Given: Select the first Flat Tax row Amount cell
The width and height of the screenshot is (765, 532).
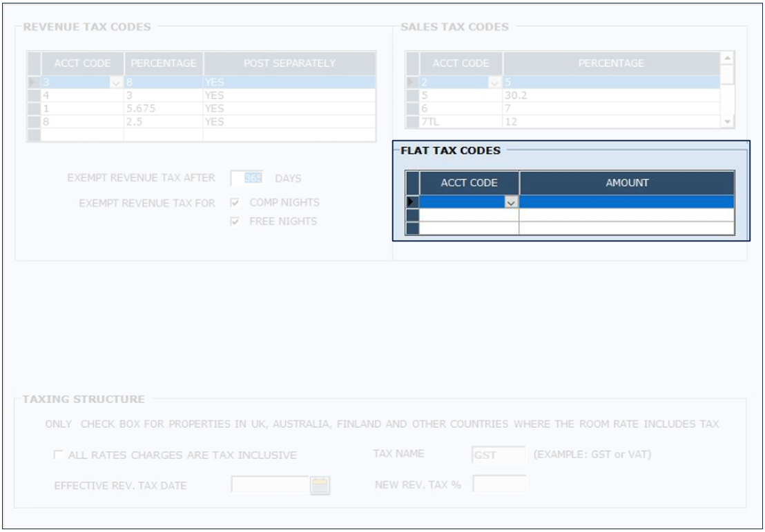Looking at the screenshot, I should (x=626, y=202).
